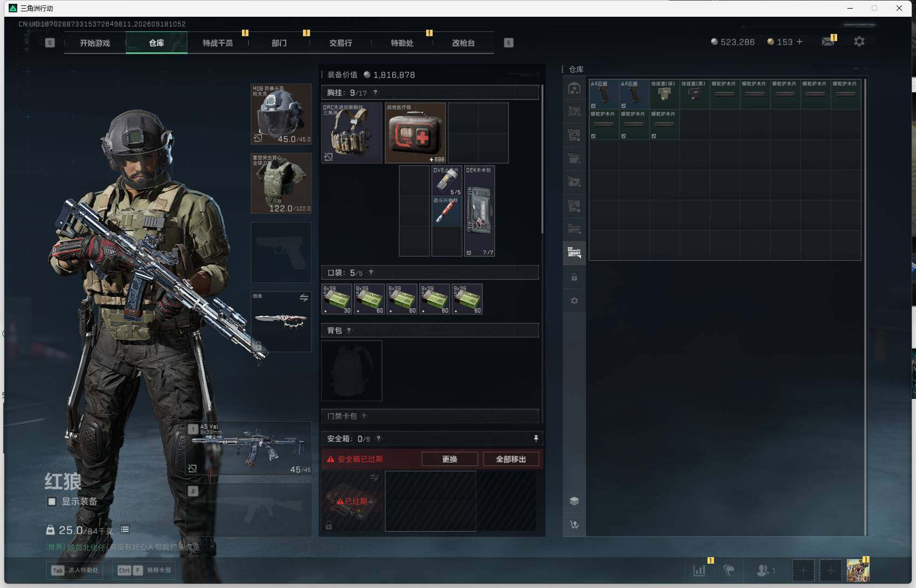Show help for 口袋 capacity
Viewport: 916px width, 588px height.
pos(371,273)
